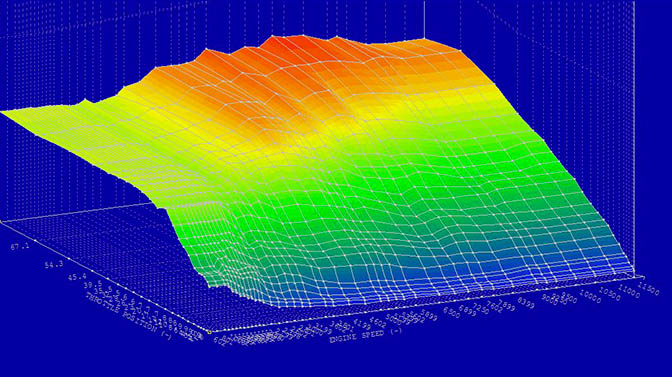
Task: Click the 10500 engine speed label
Action: (x=609, y=293)
